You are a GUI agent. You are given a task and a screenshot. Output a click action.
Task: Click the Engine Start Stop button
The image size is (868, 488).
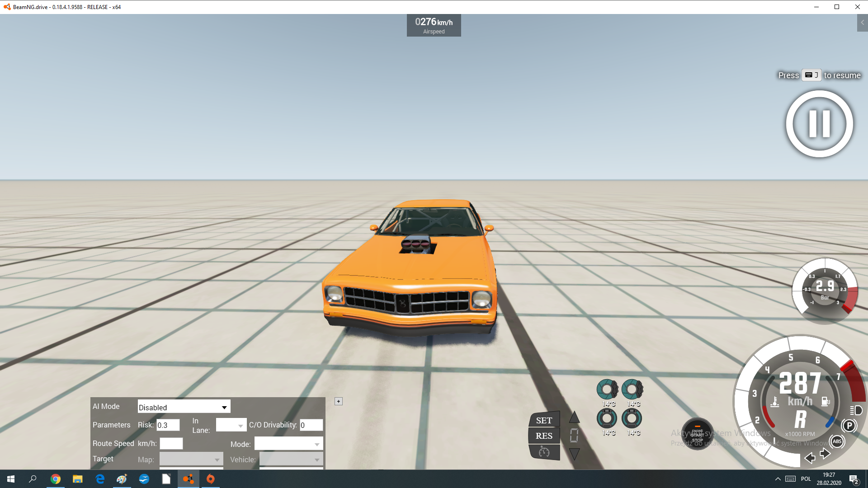point(697,434)
